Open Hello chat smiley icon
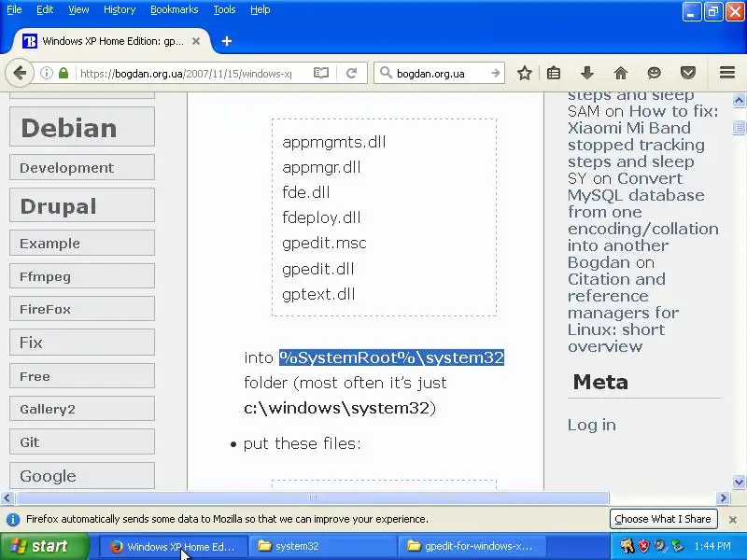Screen dimensions: 747x560 (655, 74)
